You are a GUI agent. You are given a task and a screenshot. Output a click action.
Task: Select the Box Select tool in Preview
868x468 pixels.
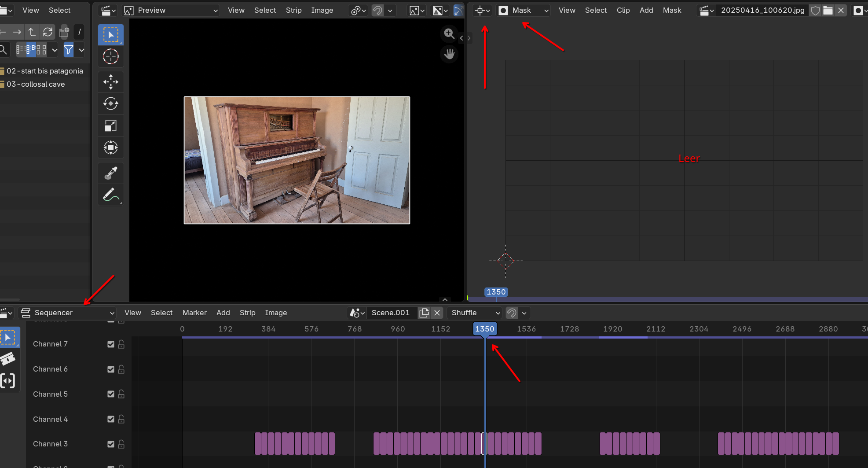pyautogui.click(x=110, y=35)
